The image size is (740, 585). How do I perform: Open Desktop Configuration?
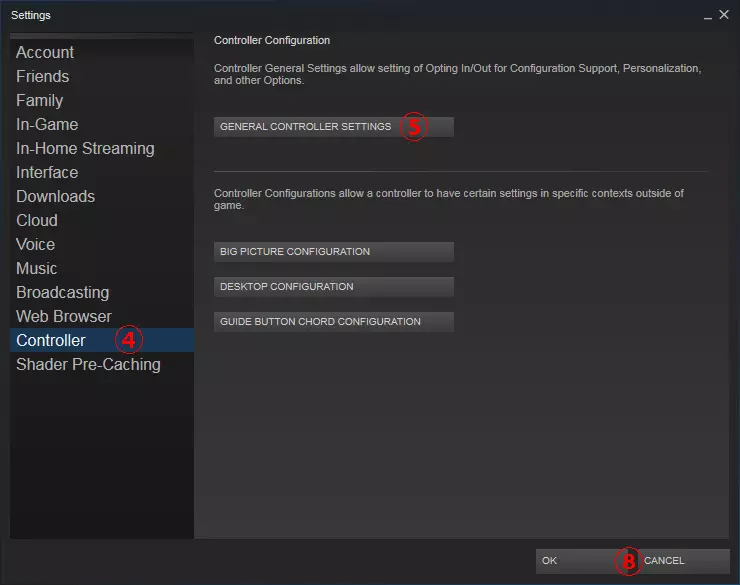(x=334, y=287)
